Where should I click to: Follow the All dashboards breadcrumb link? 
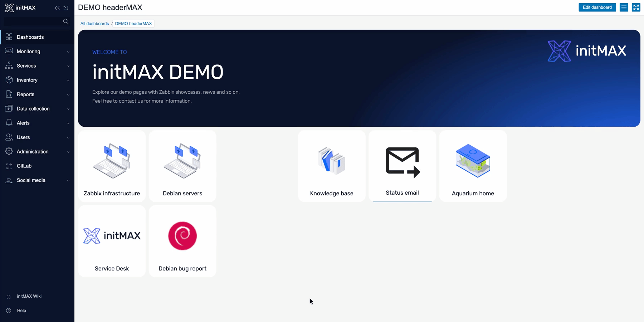click(x=94, y=24)
